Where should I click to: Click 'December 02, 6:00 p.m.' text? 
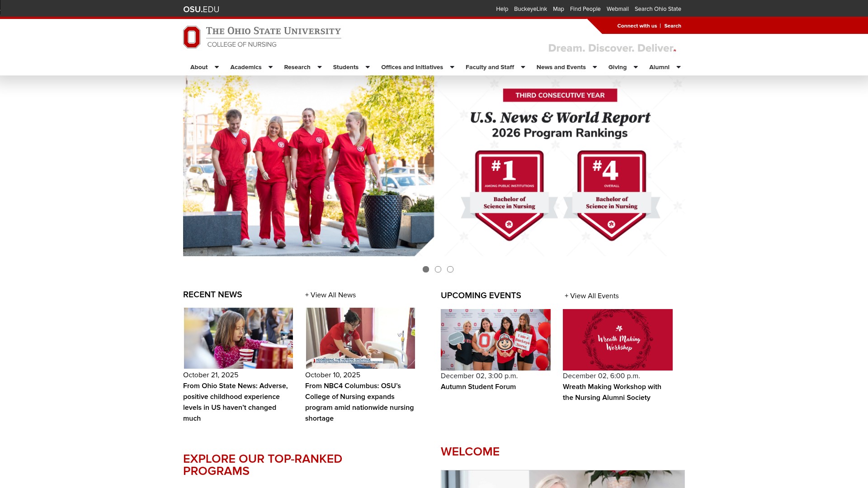(601, 376)
